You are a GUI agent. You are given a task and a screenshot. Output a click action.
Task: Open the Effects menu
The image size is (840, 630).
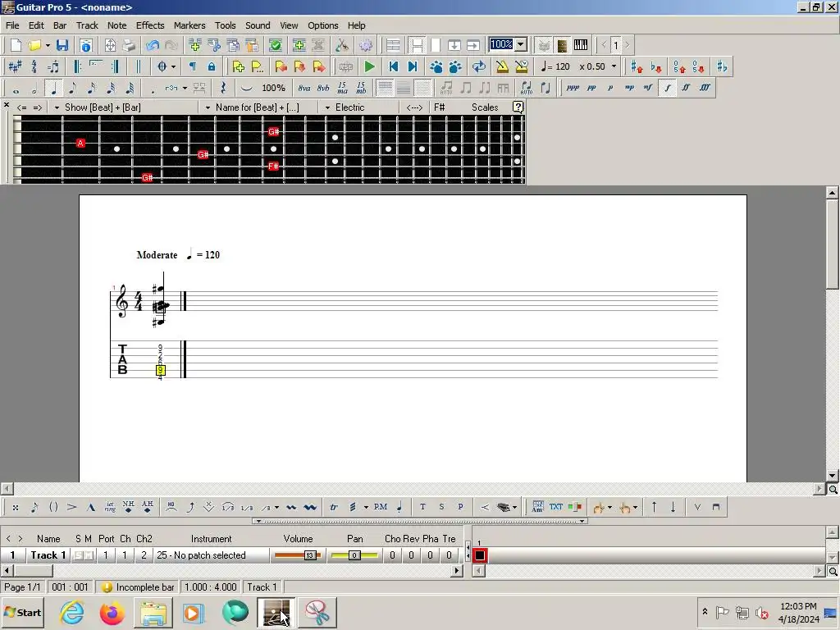click(x=150, y=25)
